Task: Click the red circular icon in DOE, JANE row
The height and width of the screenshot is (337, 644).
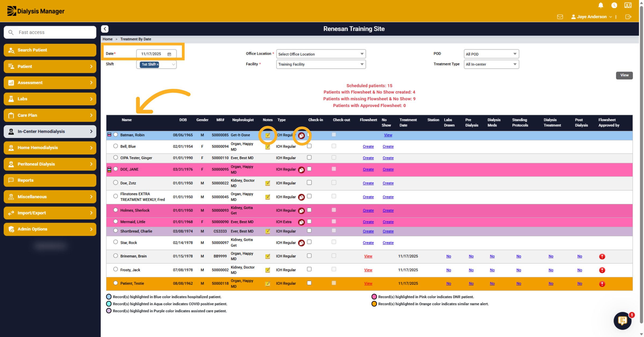Action: click(301, 170)
